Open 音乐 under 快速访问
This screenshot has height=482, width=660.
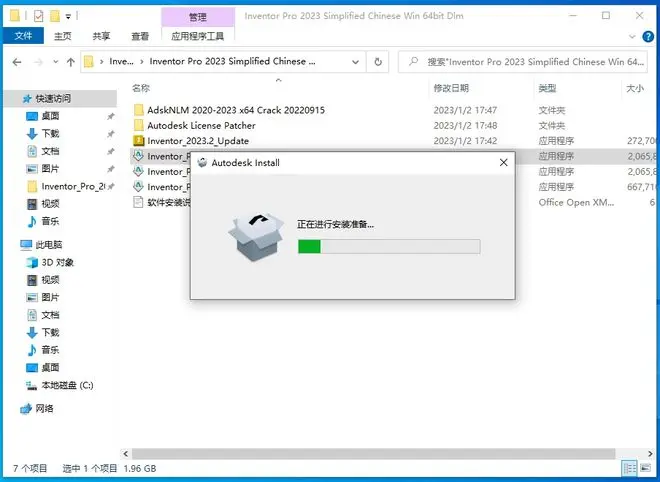click(51, 221)
